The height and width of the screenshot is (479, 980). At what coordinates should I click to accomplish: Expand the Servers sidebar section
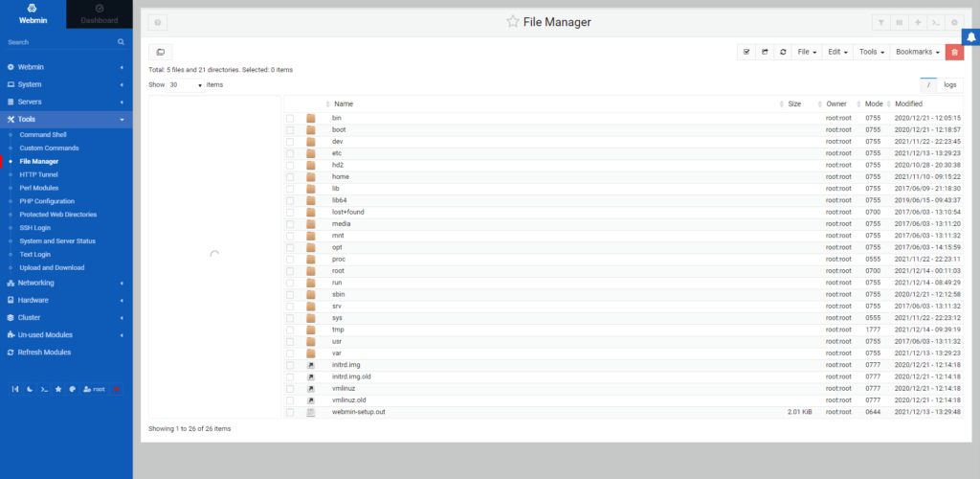pos(66,102)
